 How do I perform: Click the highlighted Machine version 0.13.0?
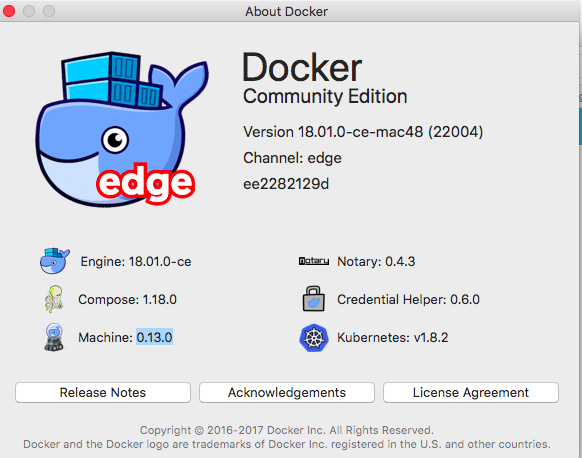pyautogui.click(x=154, y=337)
